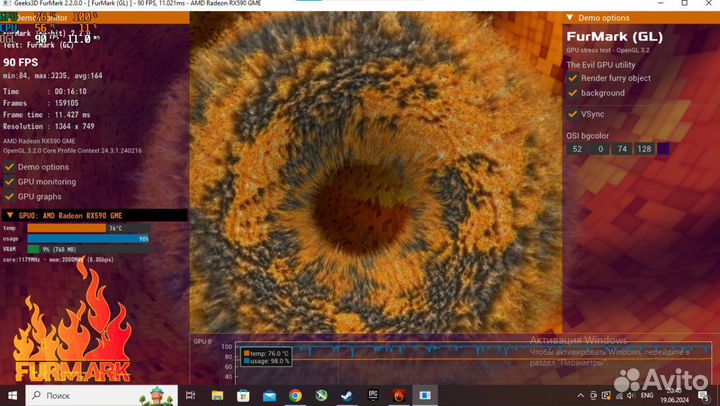Viewport: 720px width, 406px height.
Task: Launch Epic Games Launcher from taskbar
Action: [x=373, y=395]
